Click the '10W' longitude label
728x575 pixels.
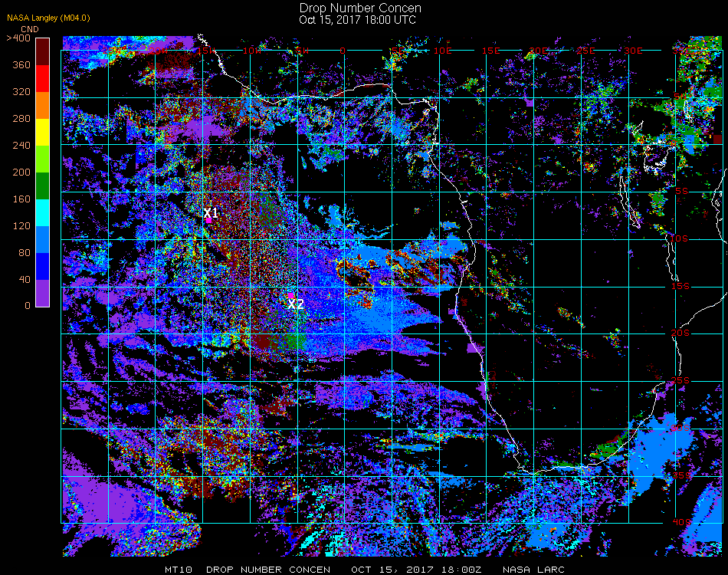coord(252,51)
